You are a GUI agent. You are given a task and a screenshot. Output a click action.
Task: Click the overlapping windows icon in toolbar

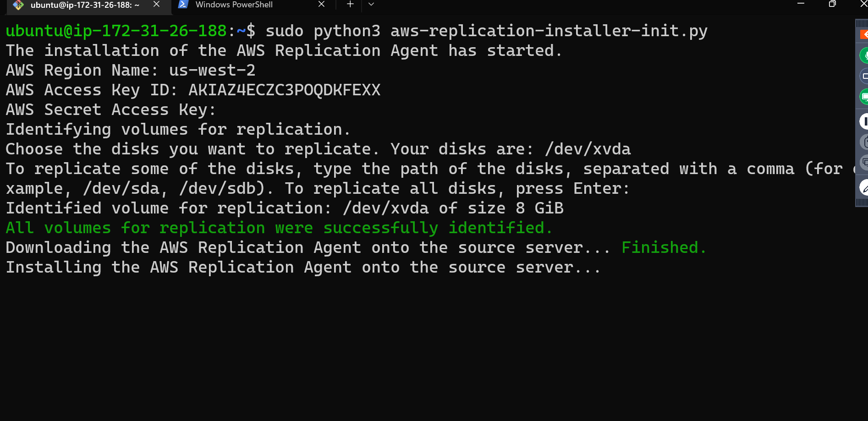(x=864, y=162)
